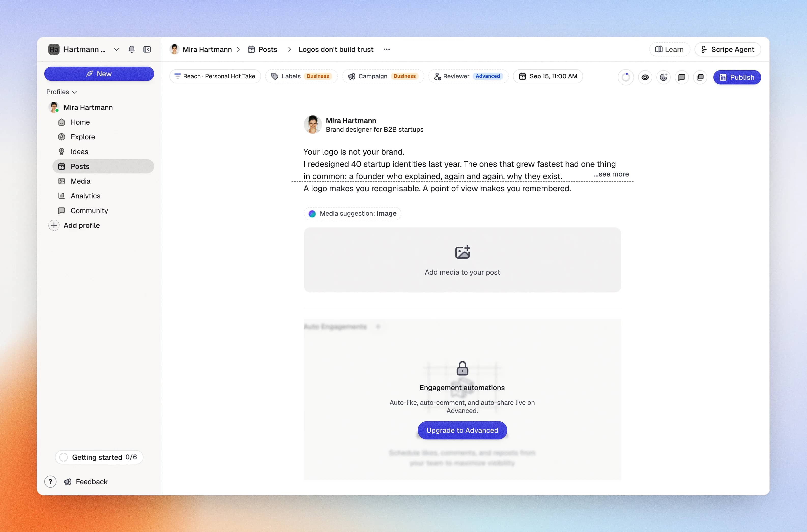Image resolution: width=807 pixels, height=532 pixels.
Task: Go to Home in sidebar
Action: (x=103, y=122)
